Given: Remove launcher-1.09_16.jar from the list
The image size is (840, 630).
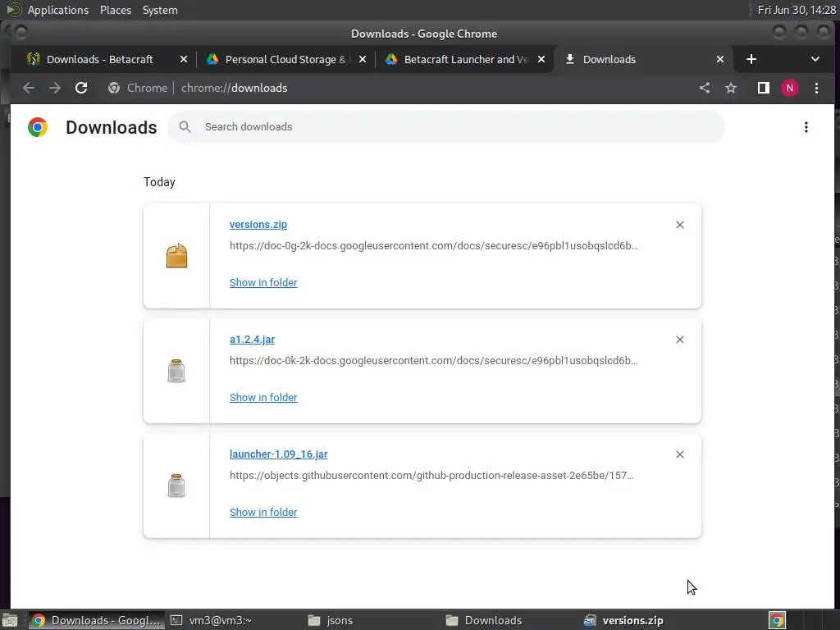Looking at the screenshot, I should 680,454.
